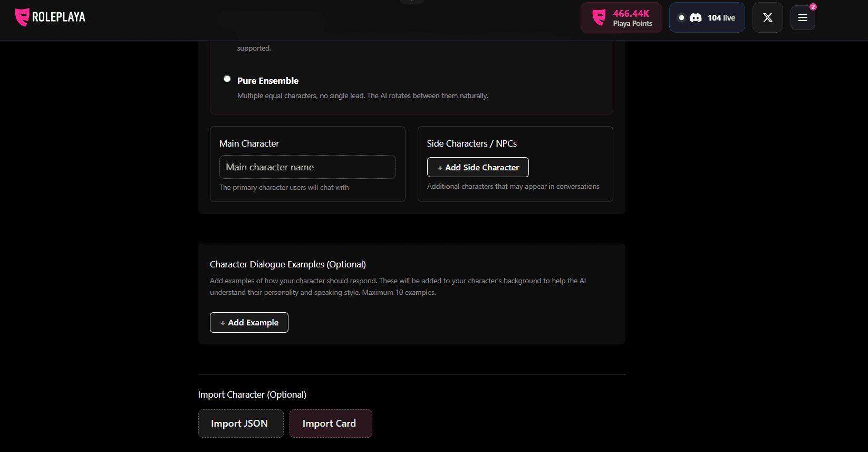Click Add Side Character button

478,167
